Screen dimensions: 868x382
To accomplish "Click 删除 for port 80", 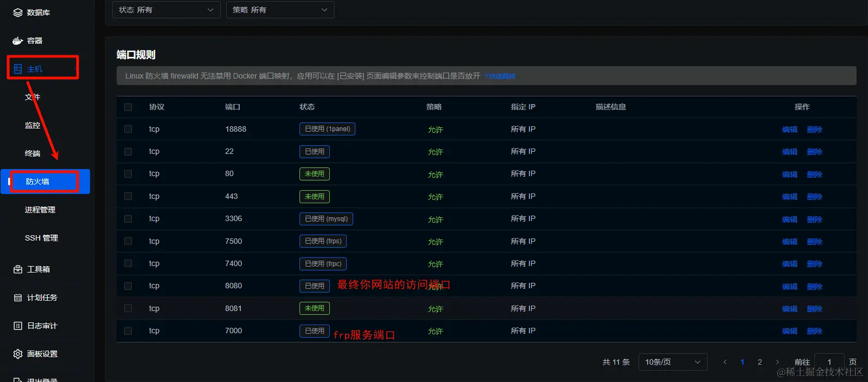I will 815,174.
